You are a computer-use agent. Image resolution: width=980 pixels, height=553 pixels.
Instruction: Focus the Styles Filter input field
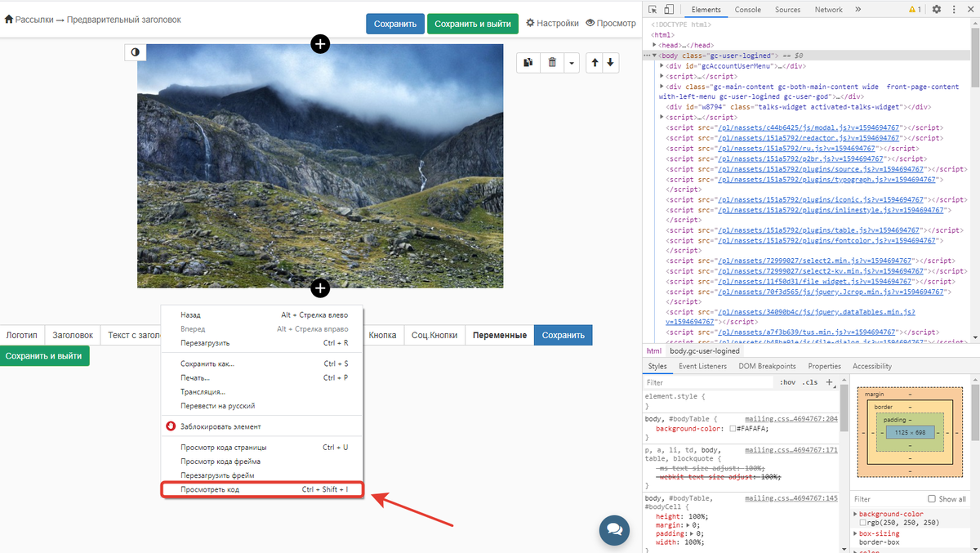click(x=709, y=382)
